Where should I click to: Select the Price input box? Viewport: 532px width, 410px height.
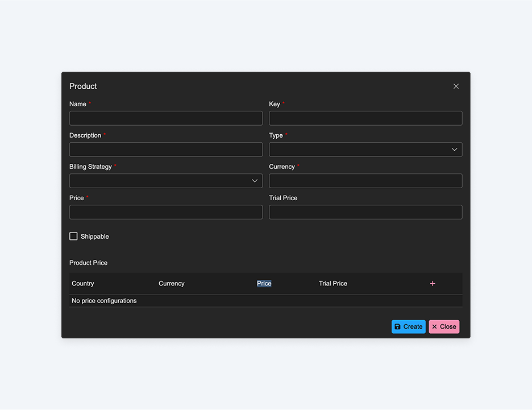166,212
